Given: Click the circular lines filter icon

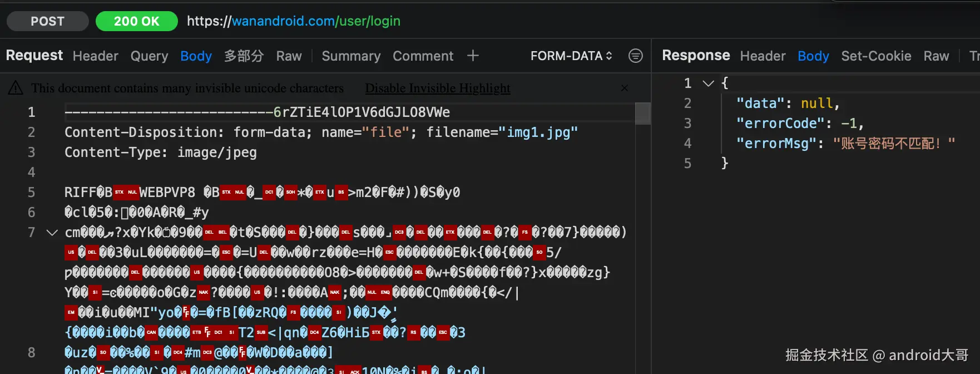Looking at the screenshot, I should click(635, 56).
